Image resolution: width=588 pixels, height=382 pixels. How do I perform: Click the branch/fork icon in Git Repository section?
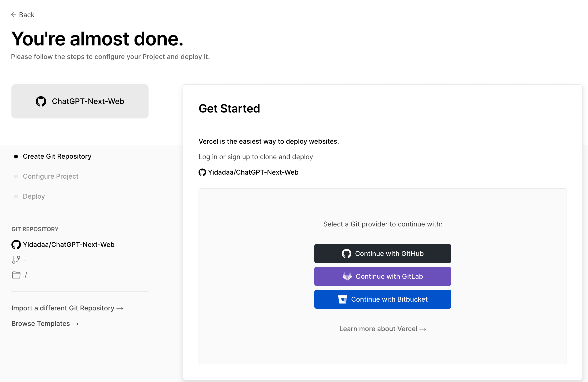coord(16,260)
